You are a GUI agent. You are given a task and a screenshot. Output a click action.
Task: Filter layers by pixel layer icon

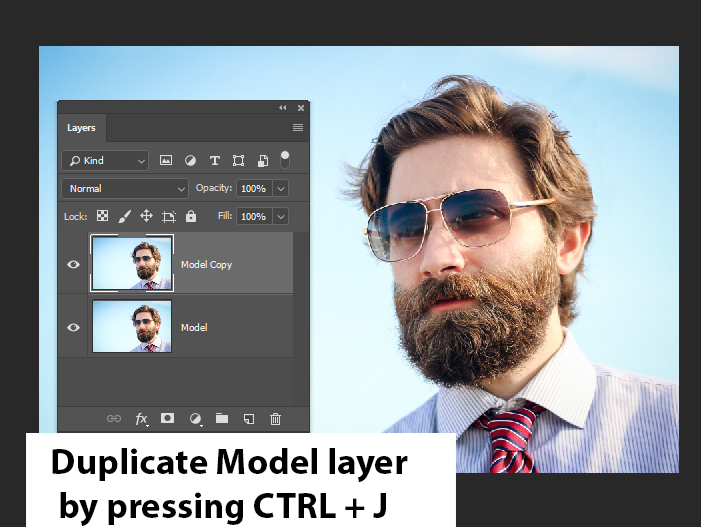(x=166, y=160)
